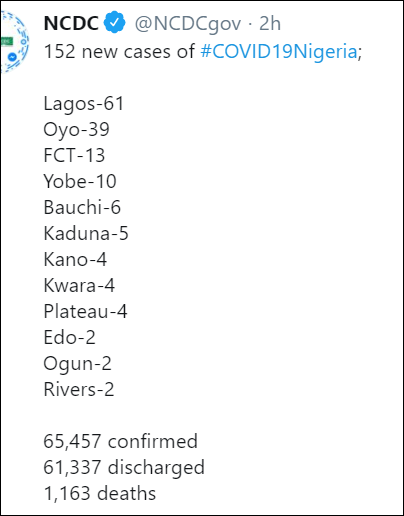Click the Rivers-2 entry
404x516 pixels.
(79, 389)
